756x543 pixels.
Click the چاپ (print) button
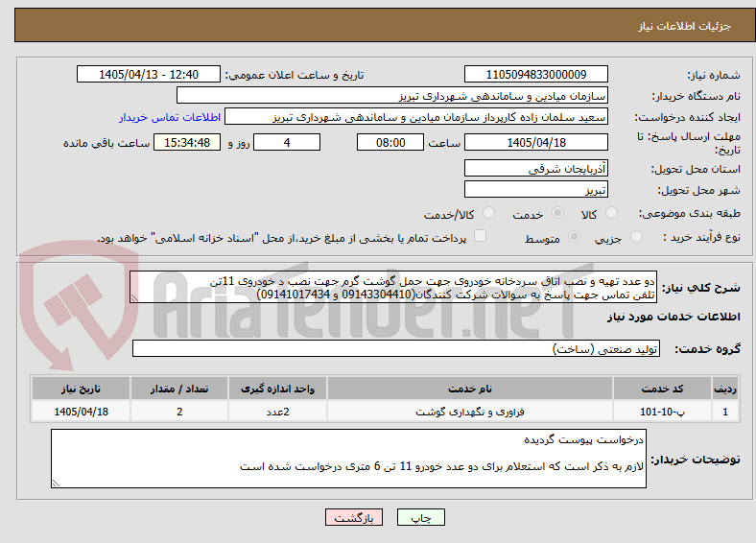pyautogui.click(x=420, y=517)
